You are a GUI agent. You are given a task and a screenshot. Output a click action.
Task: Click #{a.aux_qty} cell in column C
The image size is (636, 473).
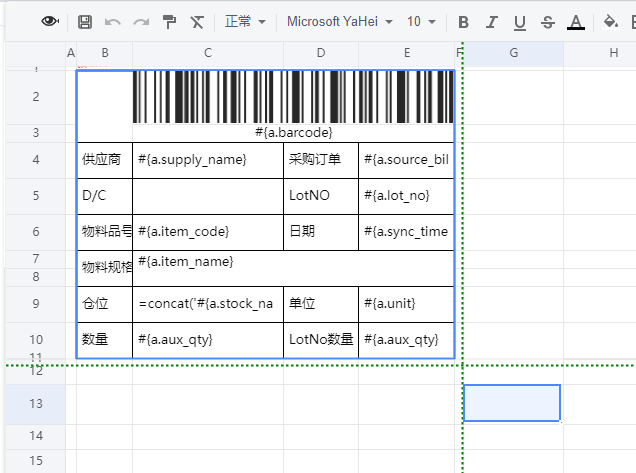tap(208, 340)
